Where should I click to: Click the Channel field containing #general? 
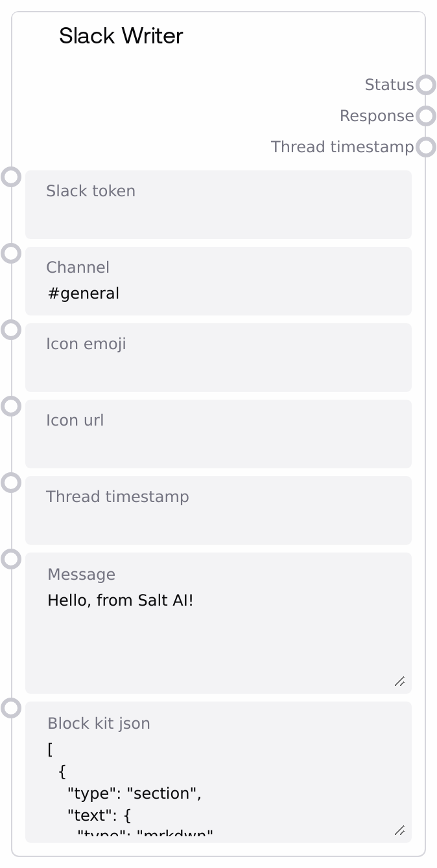218,293
